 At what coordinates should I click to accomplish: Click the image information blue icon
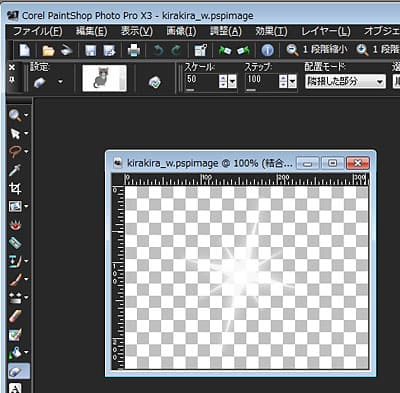pos(267,51)
